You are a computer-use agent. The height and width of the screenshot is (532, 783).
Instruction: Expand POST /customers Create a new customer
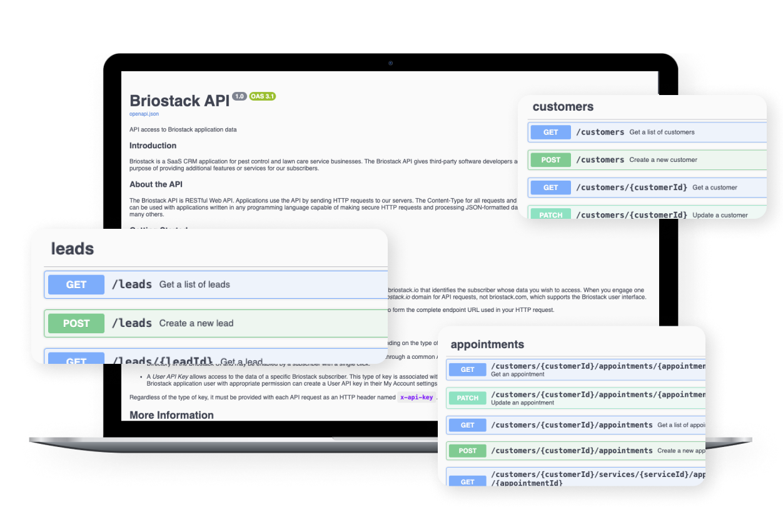[647, 159]
